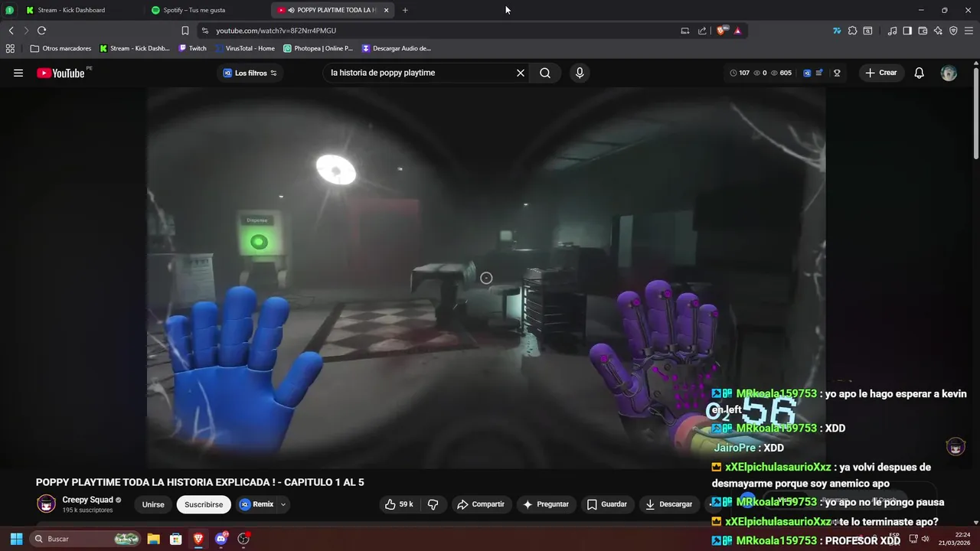The height and width of the screenshot is (551, 980).
Task: Open the account avatar menu
Action: [x=949, y=73]
